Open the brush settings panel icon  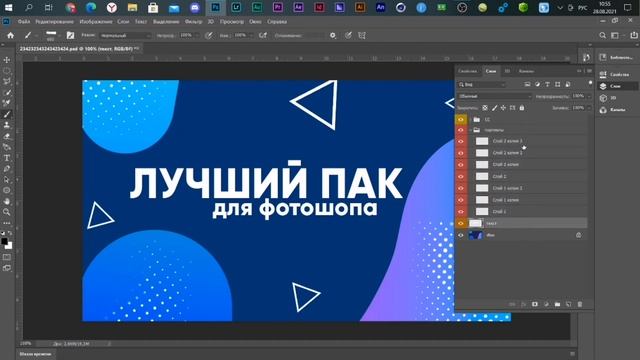tap(70, 36)
